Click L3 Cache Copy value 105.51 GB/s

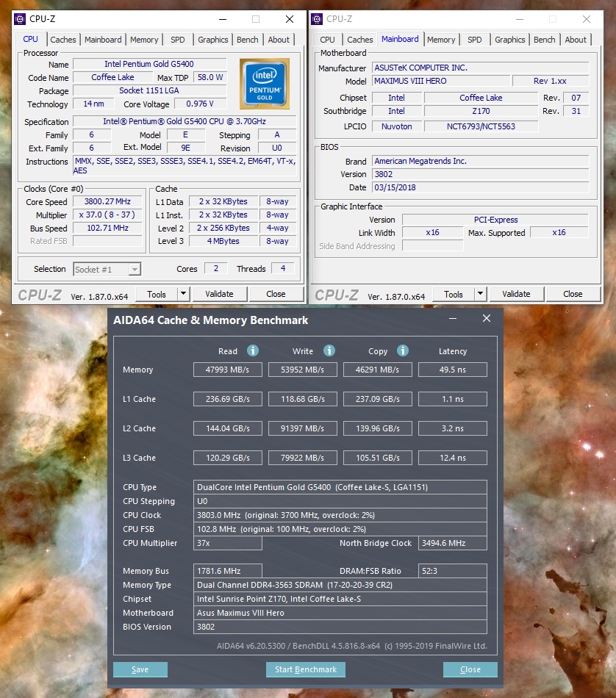[378, 458]
